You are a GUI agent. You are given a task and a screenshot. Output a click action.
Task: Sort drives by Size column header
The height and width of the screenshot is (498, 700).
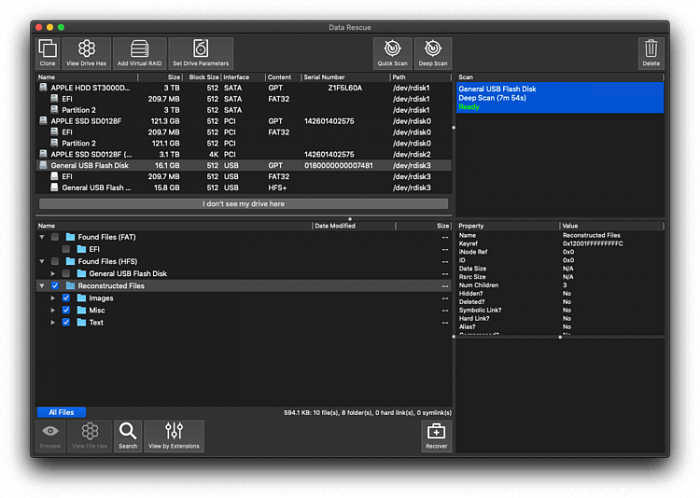coord(160,77)
